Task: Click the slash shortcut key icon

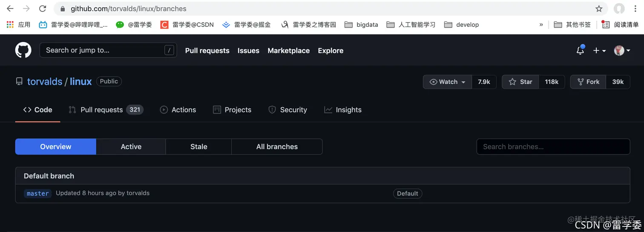Action: (169, 50)
